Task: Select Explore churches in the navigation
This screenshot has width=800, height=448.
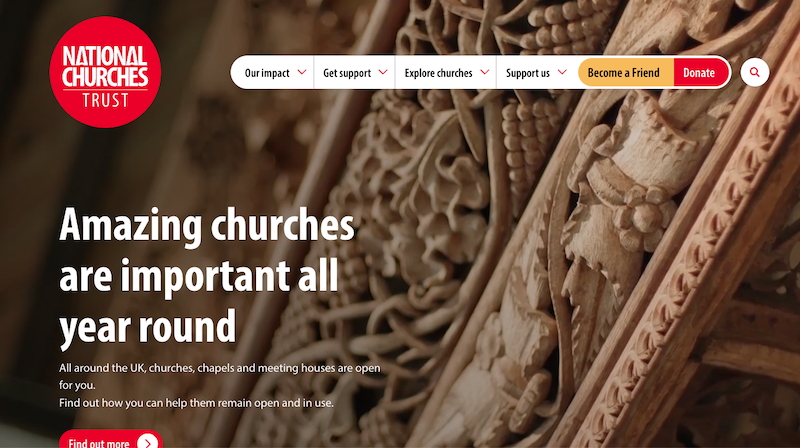Action: click(x=438, y=73)
